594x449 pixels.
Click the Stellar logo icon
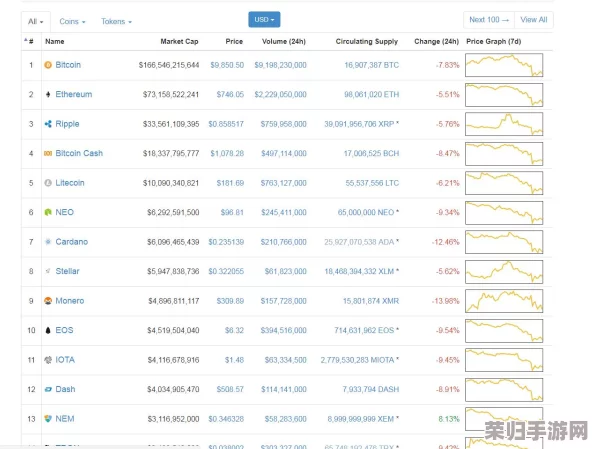pyautogui.click(x=48, y=271)
